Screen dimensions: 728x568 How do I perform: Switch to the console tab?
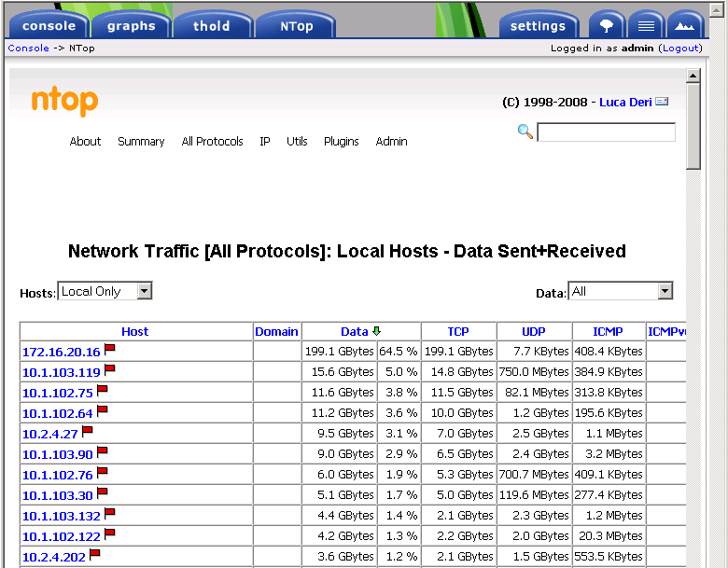click(49, 25)
